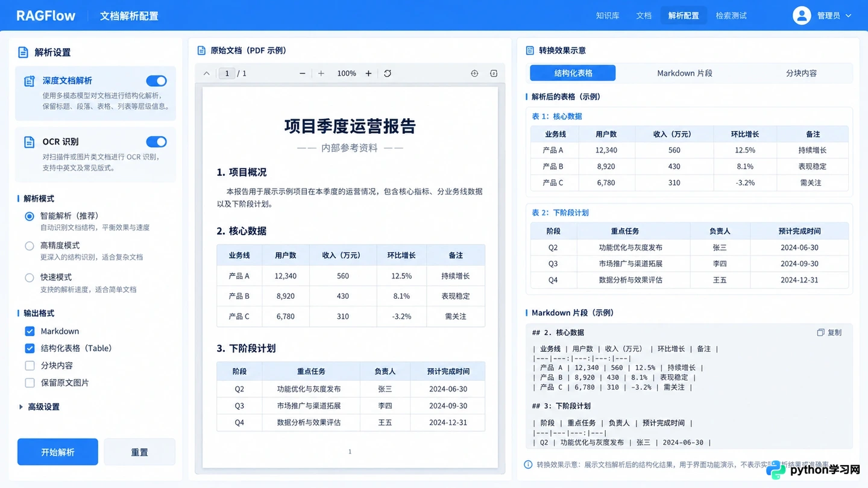Click the info icon beside 转换效果示意 note
Image resolution: width=868 pixels, height=488 pixels.
528,465
